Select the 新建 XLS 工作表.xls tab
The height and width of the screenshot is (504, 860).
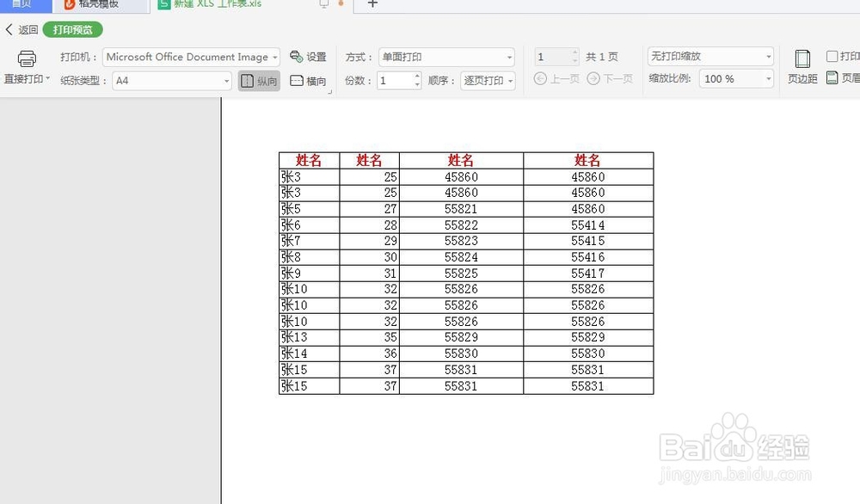pyautogui.click(x=218, y=4)
